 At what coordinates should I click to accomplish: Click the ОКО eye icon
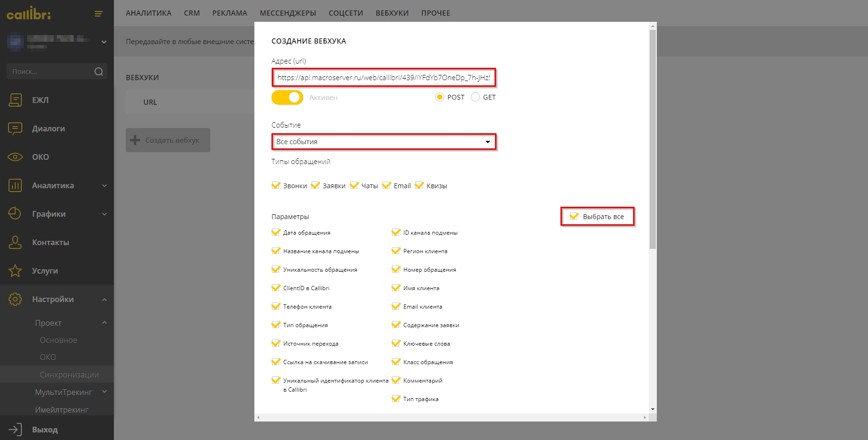coord(15,157)
